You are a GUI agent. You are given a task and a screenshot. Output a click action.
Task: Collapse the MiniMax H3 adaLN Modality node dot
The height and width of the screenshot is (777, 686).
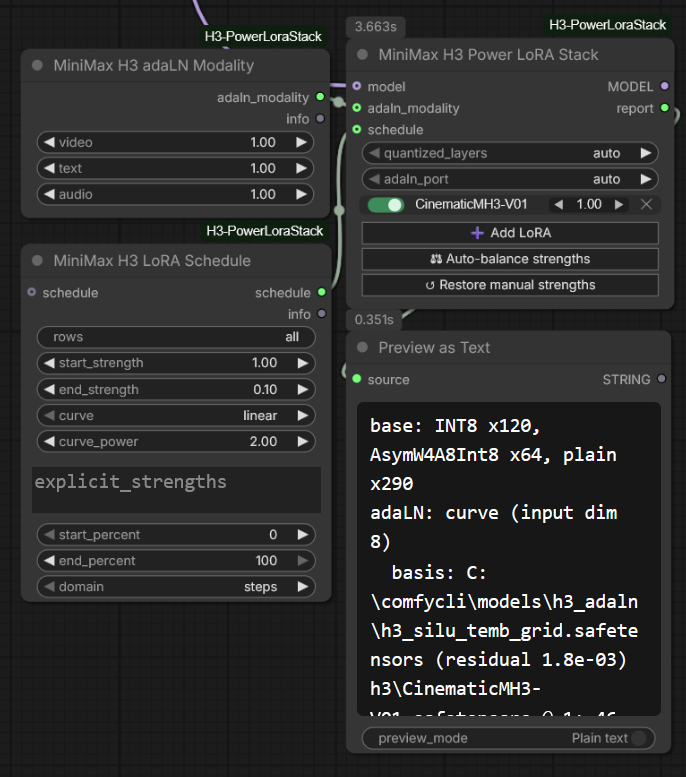[37, 65]
